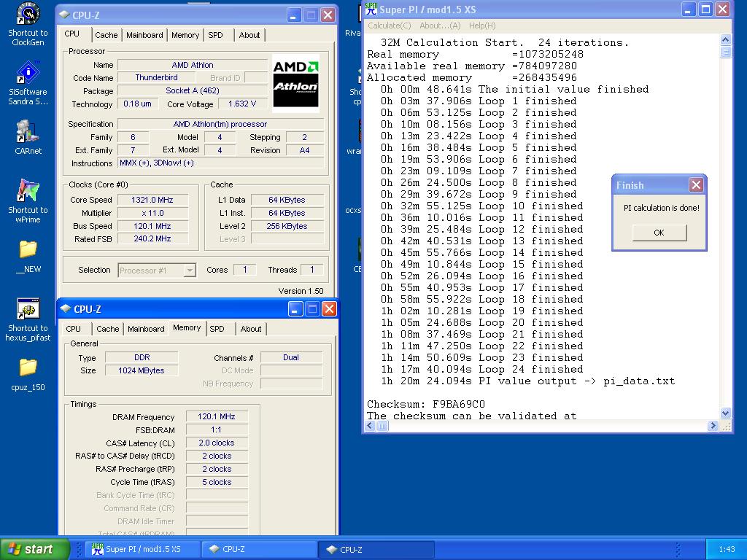
Task: Switch to Cache tab in lower CPU-Z
Action: coord(108,329)
